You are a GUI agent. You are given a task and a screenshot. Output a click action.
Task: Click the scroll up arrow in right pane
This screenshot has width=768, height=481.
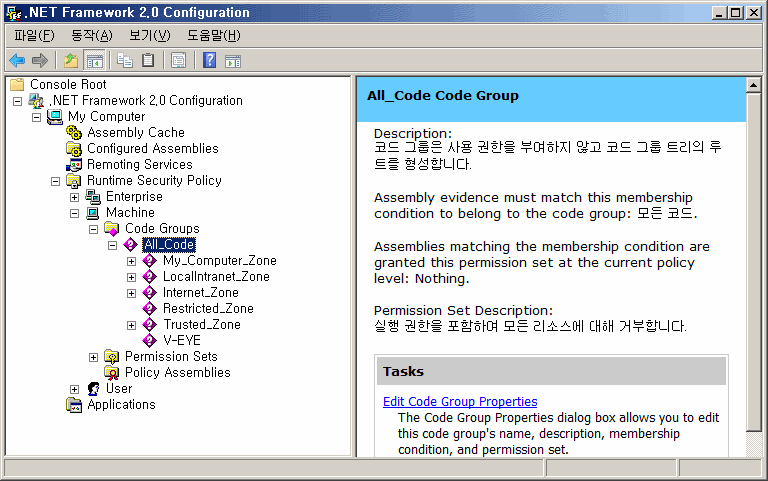pos(754,85)
